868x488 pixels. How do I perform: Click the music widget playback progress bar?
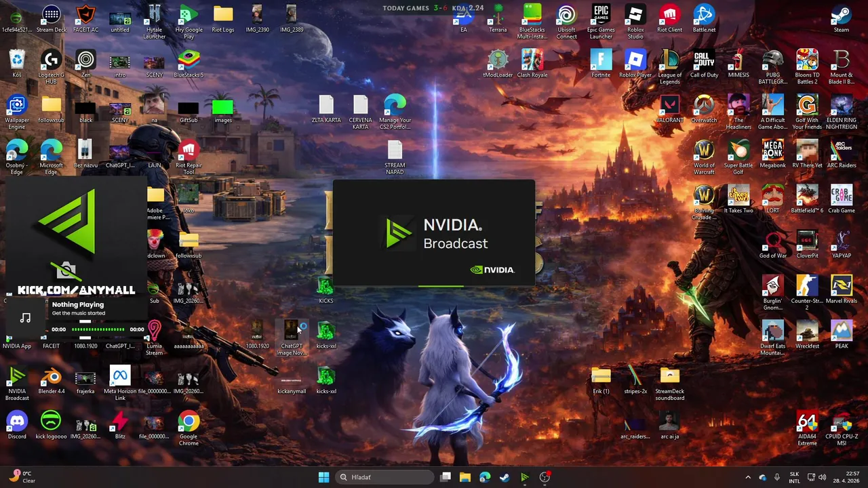click(98, 329)
